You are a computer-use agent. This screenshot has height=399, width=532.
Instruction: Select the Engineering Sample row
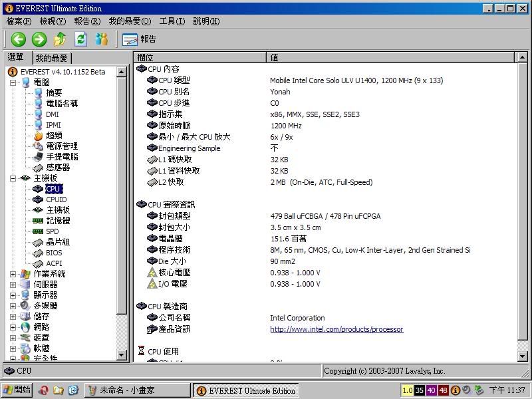[x=326, y=148]
